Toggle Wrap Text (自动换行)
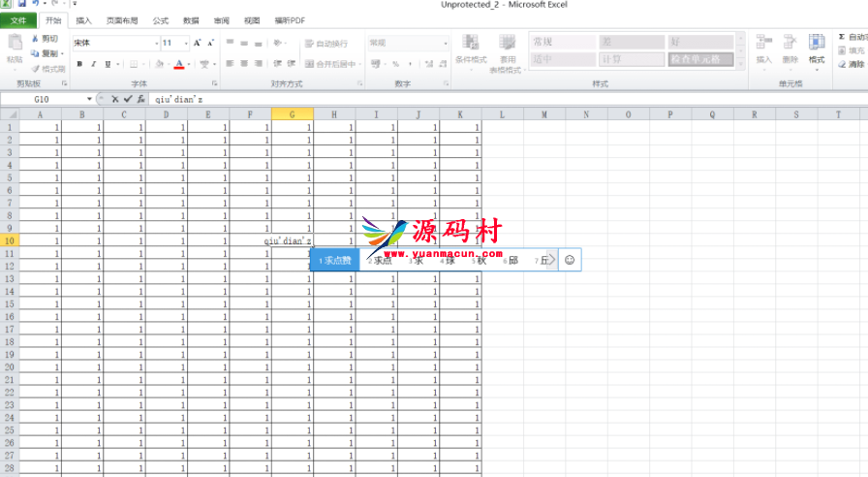This screenshot has height=477, width=868. point(328,44)
